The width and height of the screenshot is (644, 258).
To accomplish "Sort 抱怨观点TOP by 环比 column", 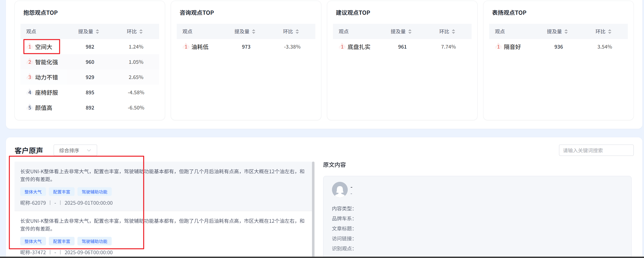I will click(141, 31).
